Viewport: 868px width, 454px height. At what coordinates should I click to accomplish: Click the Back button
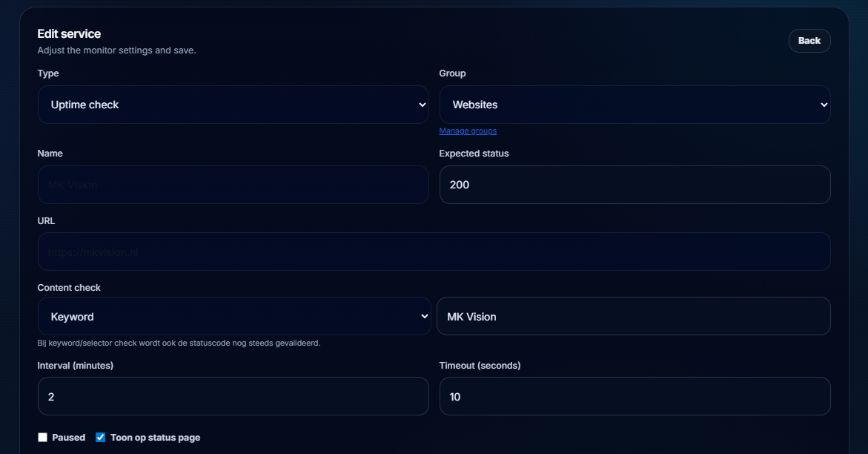(809, 41)
